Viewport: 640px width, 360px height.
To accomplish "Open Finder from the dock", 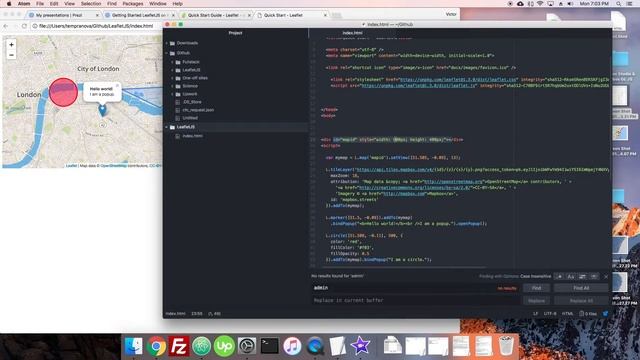I will click(133, 346).
